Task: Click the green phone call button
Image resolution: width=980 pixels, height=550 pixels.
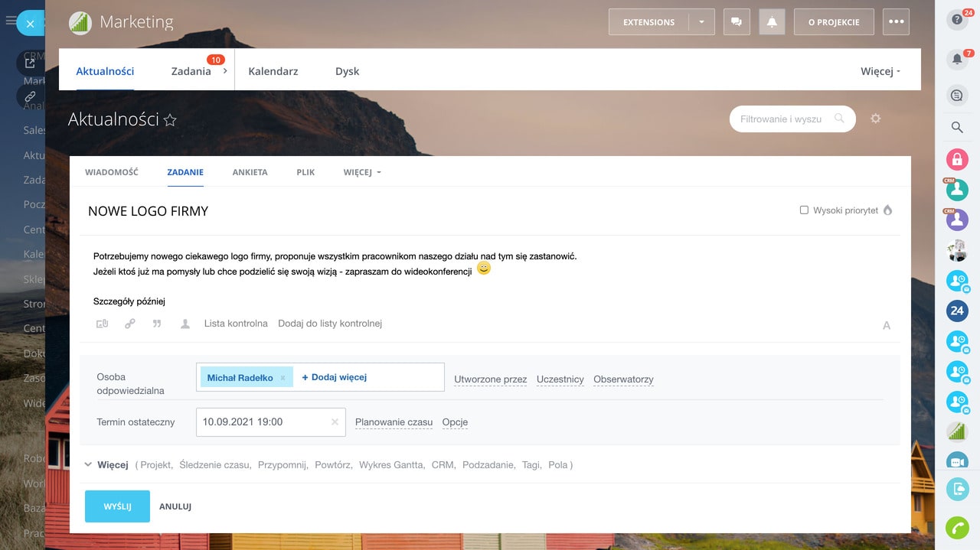Action: pos(957,528)
